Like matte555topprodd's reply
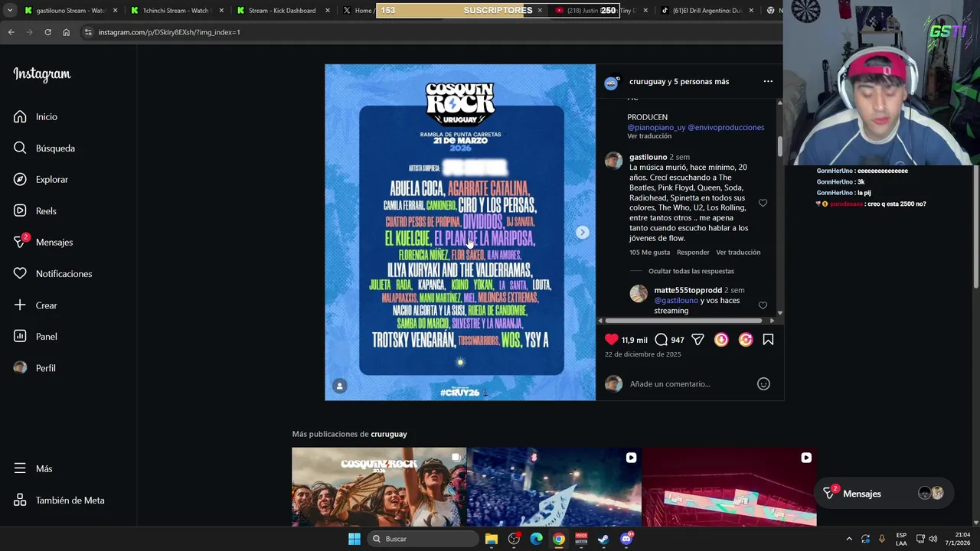The width and height of the screenshot is (980, 551). [763, 305]
